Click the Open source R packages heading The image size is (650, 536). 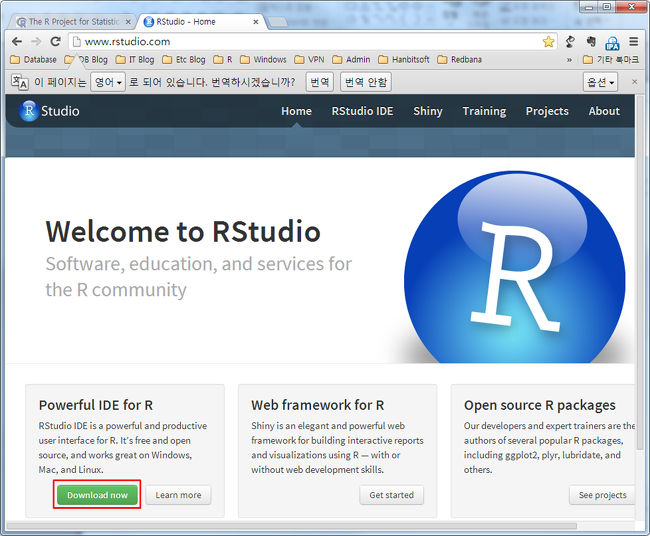(540, 405)
